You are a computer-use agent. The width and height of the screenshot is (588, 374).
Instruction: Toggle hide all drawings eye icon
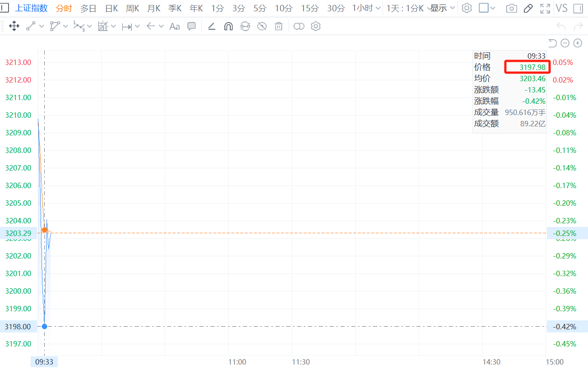pos(262,27)
